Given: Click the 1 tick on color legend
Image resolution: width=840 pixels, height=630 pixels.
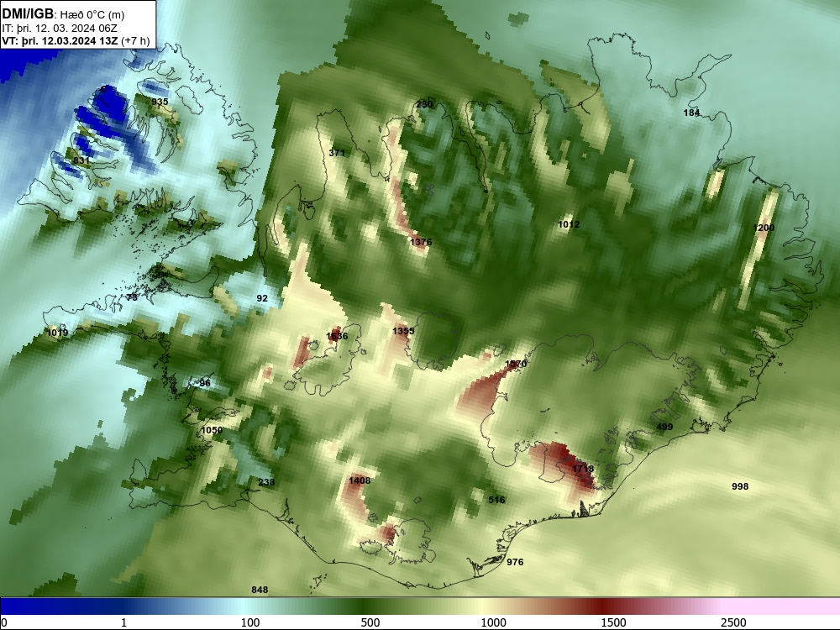Looking at the screenshot, I should click(x=123, y=622).
